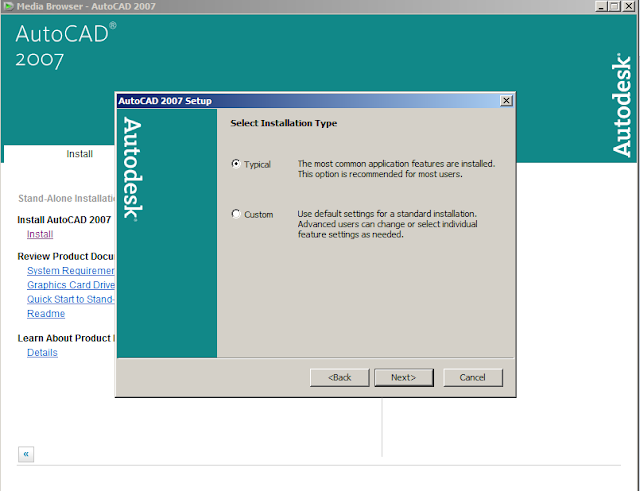Click the Media Browser title bar icon
This screenshot has height=491, width=640.
click(8, 7)
